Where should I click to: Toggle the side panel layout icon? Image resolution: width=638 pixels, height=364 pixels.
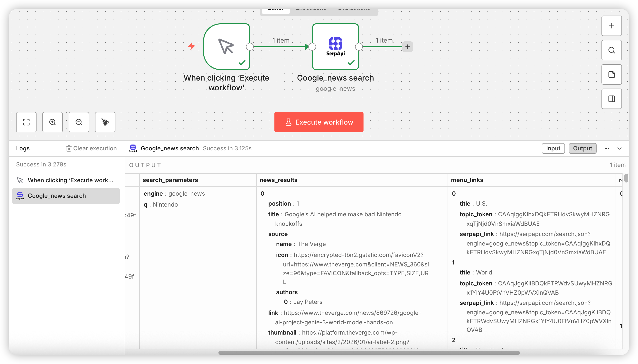611,99
